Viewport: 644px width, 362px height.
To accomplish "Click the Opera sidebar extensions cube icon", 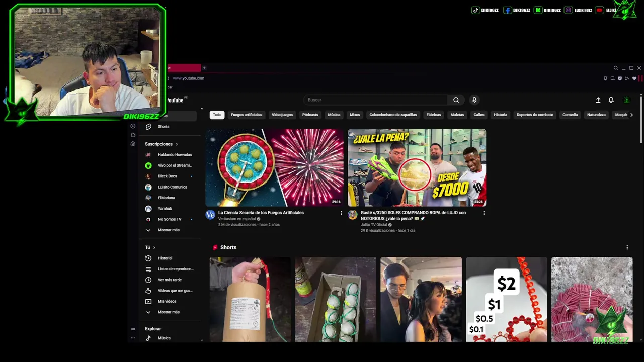I will pyautogui.click(x=133, y=135).
